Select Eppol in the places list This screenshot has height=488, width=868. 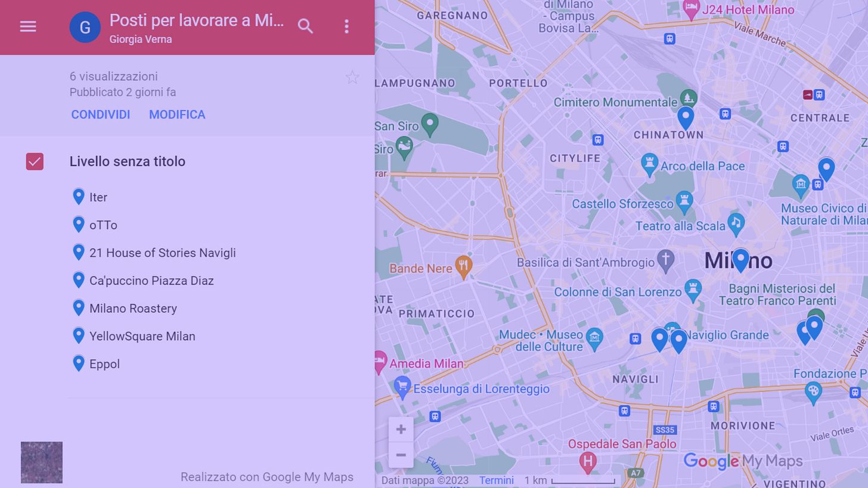pyautogui.click(x=104, y=364)
